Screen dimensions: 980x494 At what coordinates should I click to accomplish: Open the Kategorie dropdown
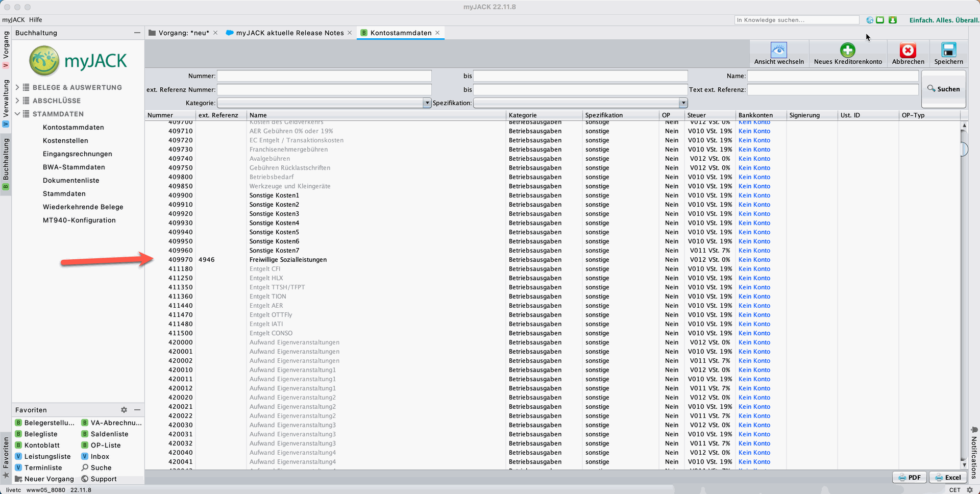coord(427,103)
